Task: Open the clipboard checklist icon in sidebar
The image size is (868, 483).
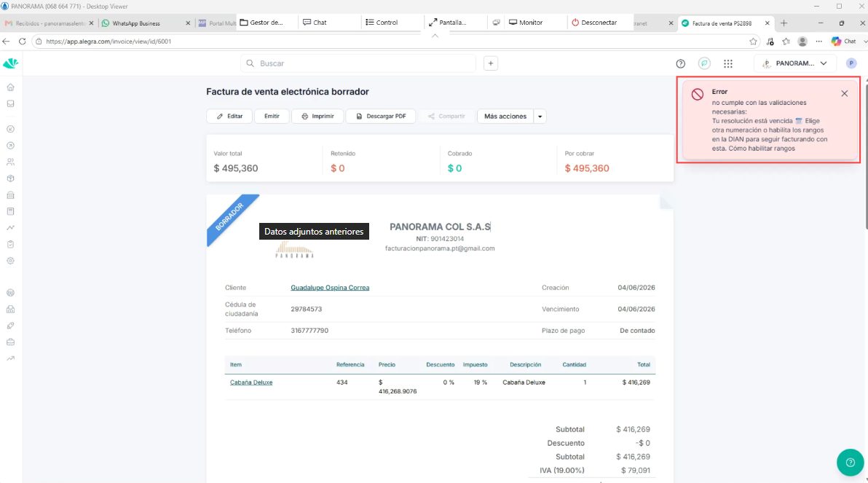Action: tap(10, 244)
